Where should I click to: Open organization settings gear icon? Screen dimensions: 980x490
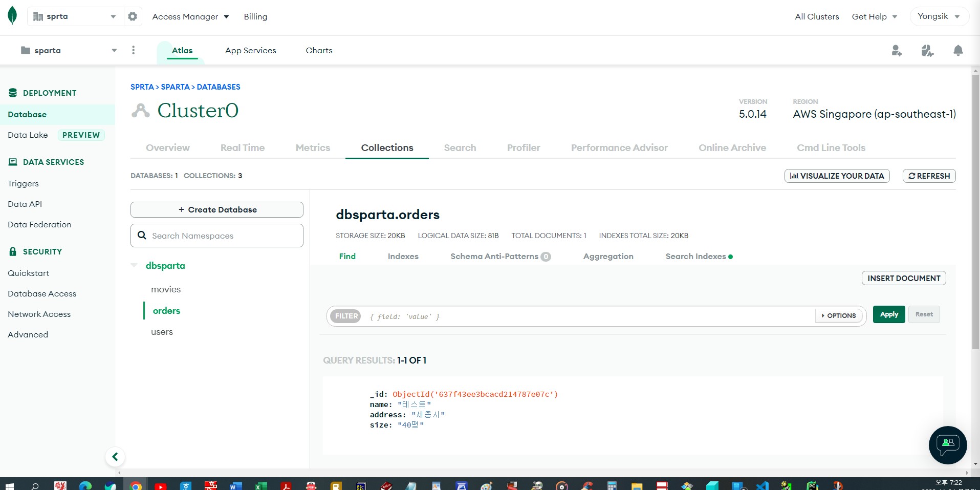coord(133,16)
